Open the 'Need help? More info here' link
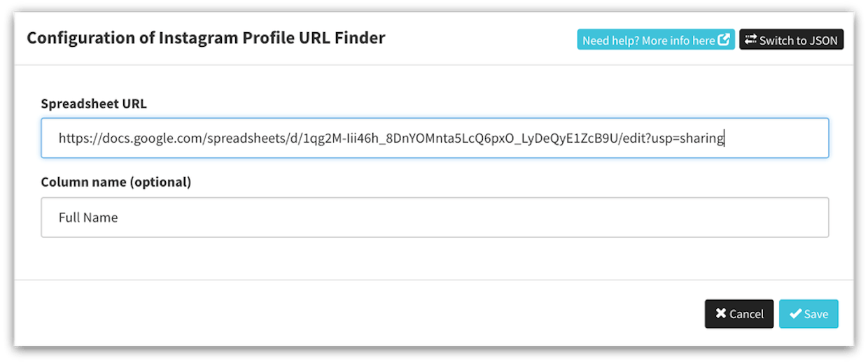868x363 pixels. click(x=656, y=40)
